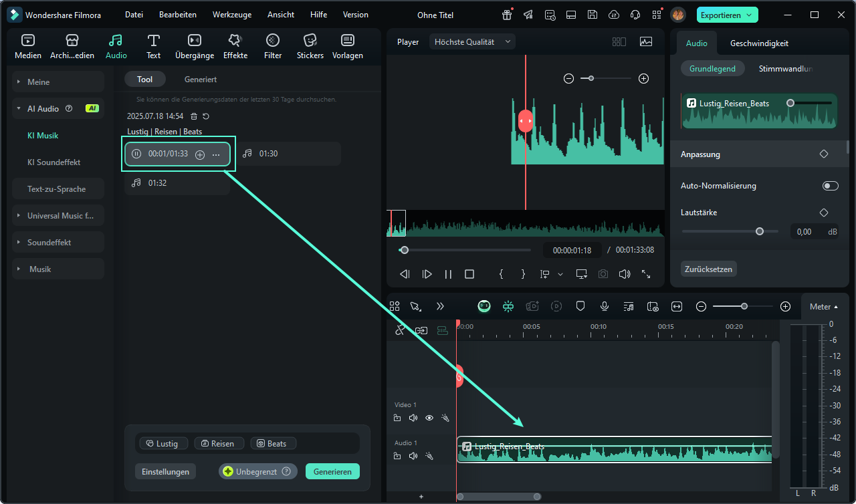Click the player progress slider handle
Screen dimensions: 856x504
404,250
